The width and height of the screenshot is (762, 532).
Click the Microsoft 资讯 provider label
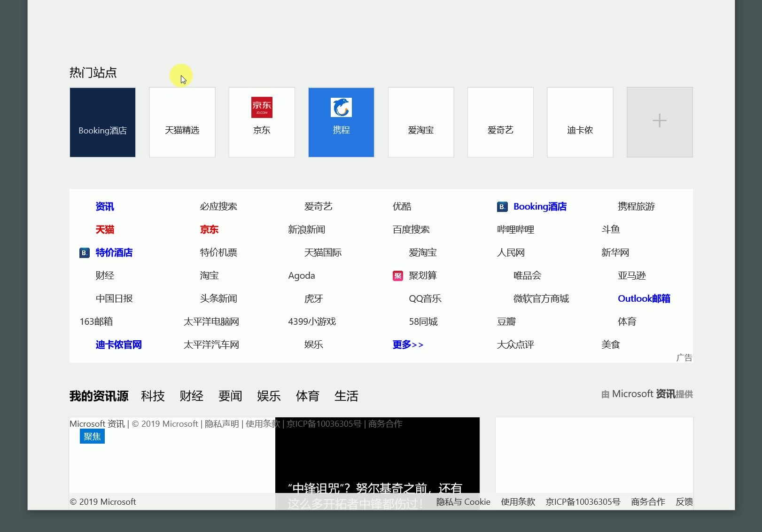(647, 394)
